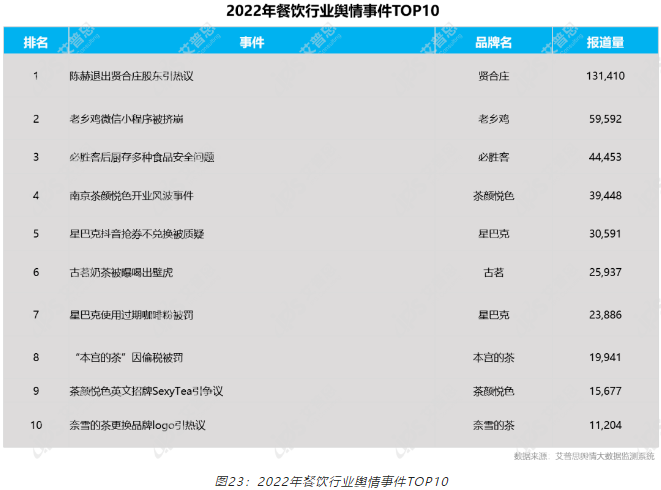Select brand cell '必胜客'
Screen dimensions: 661x490
(493, 157)
